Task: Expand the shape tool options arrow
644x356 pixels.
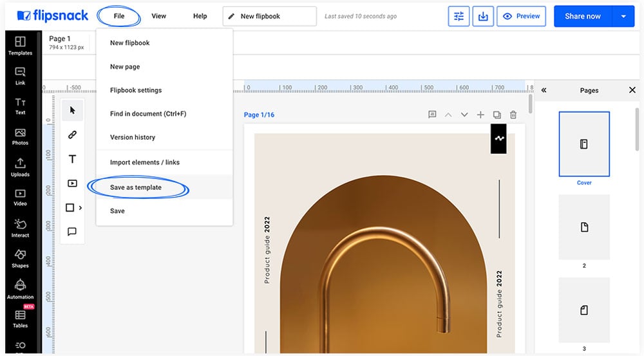Action: 80,208
